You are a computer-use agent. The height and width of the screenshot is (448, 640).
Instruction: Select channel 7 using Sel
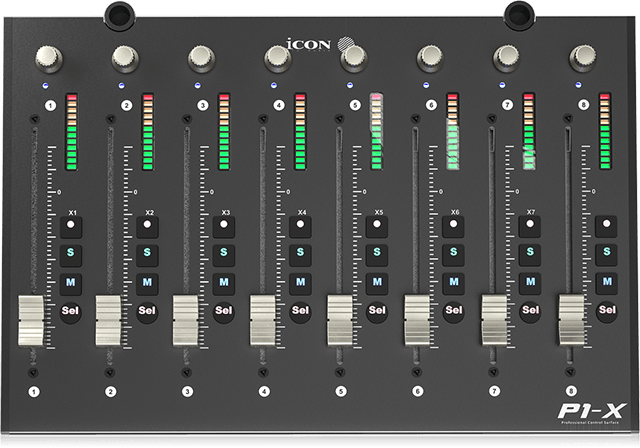tap(530, 312)
